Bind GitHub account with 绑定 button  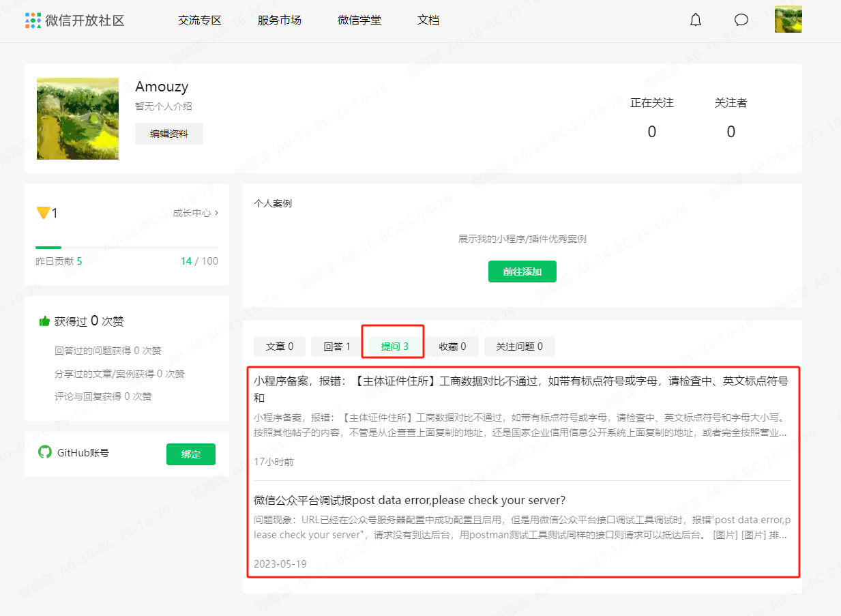tap(191, 454)
